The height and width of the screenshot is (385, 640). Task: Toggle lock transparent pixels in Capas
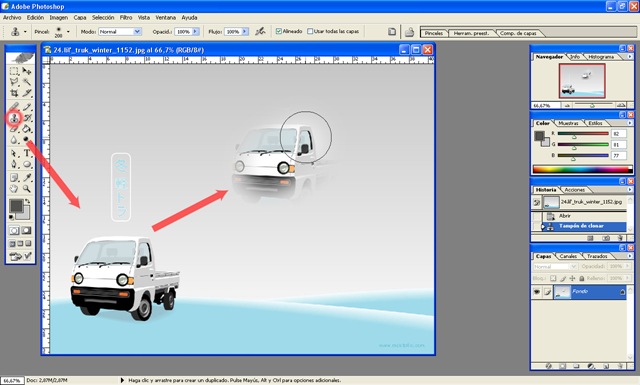click(553, 278)
